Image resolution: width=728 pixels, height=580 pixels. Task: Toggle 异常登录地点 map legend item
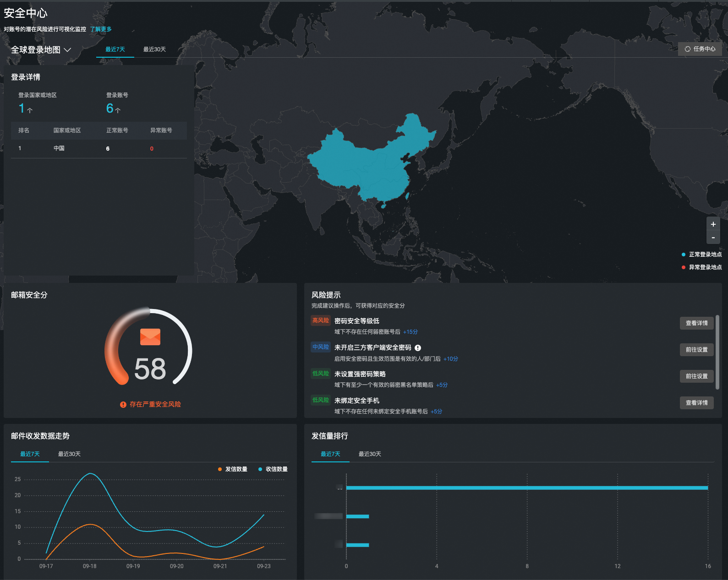coord(701,267)
